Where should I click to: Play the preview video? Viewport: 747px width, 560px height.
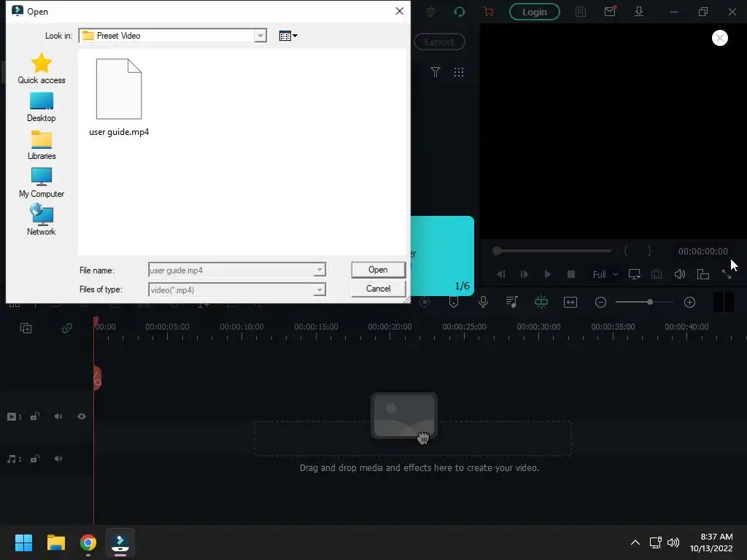point(548,274)
